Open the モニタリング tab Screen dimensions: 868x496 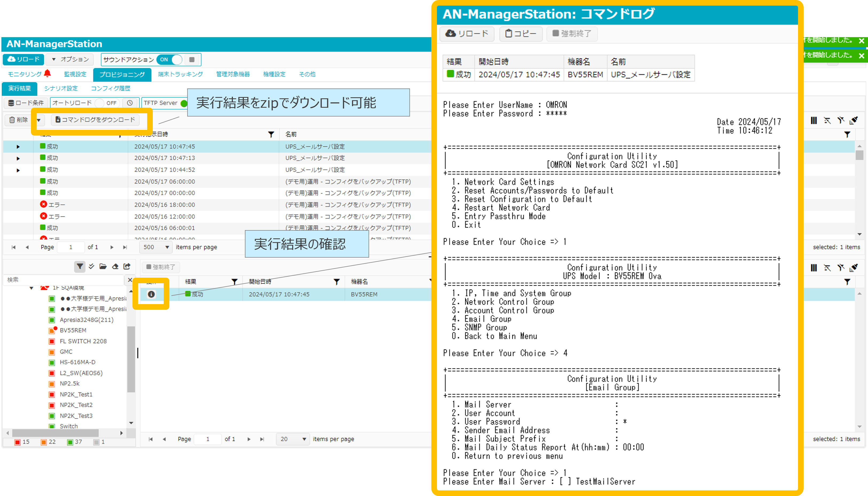point(25,74)
